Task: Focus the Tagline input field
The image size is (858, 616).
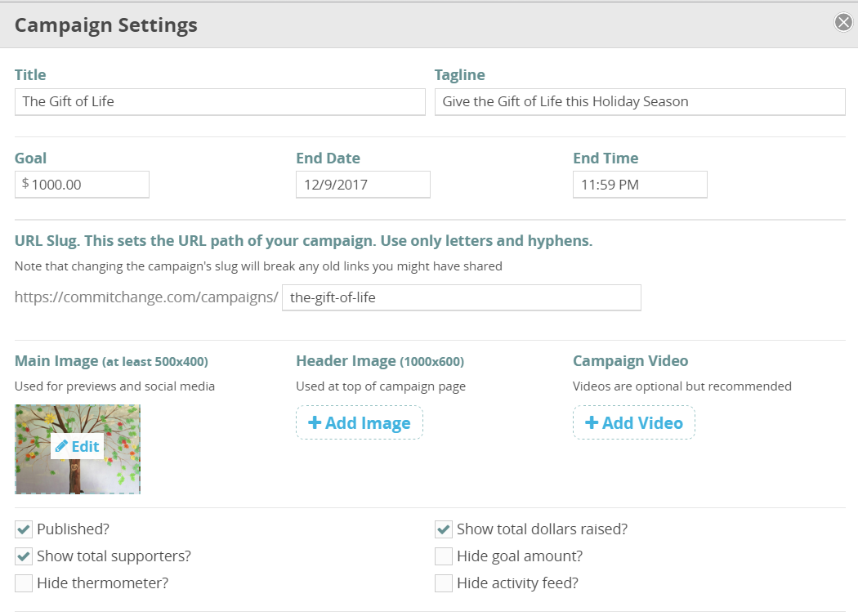Action: click(640, 102)
